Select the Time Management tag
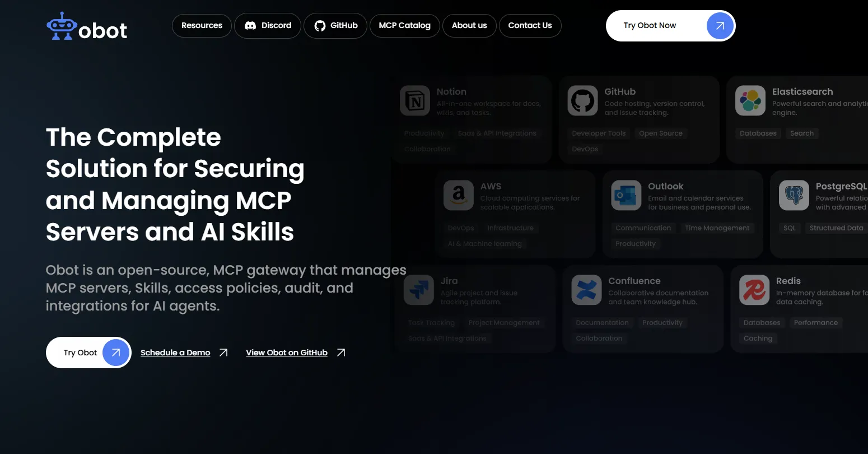This screenshot has width=868, height=454. click(717, 228)
